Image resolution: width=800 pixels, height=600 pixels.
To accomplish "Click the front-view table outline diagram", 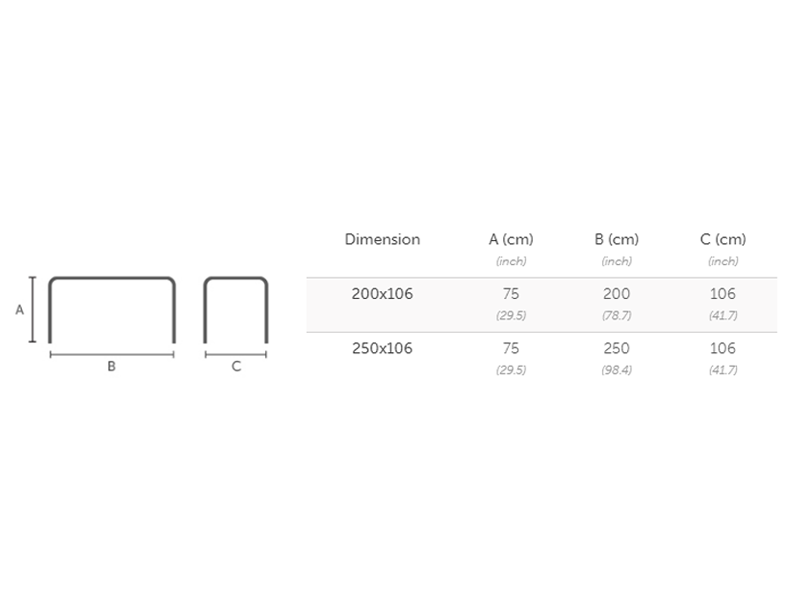I will coord(112,279).
